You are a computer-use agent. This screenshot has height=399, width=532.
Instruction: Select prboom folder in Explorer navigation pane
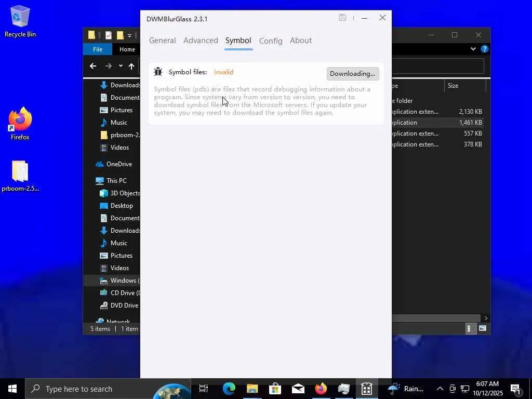pos(119,135)
